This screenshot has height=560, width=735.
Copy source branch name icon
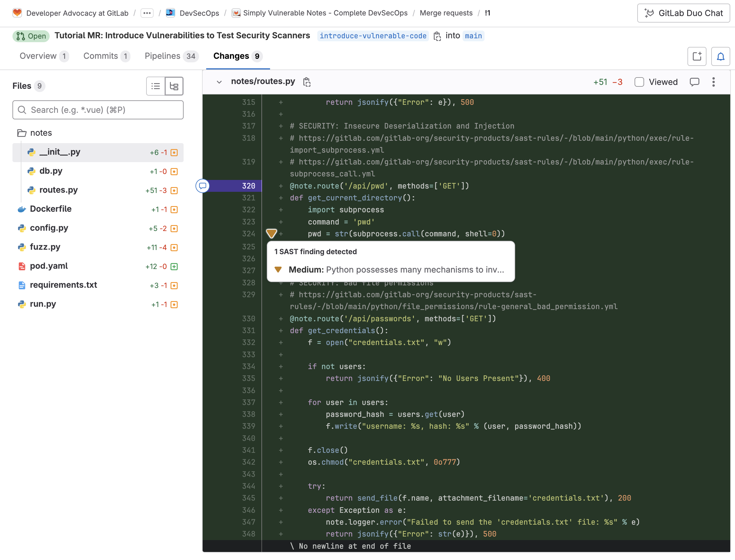[x=437, y=36]
